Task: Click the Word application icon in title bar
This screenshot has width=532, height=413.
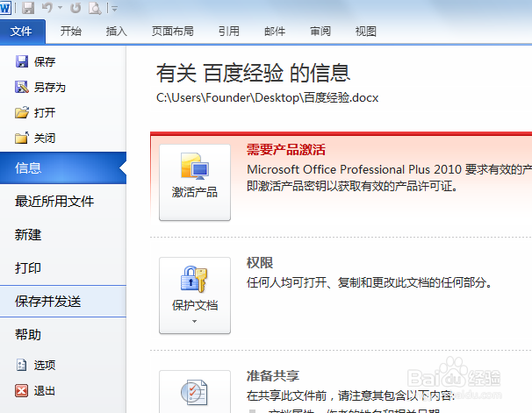Action: 5,8
